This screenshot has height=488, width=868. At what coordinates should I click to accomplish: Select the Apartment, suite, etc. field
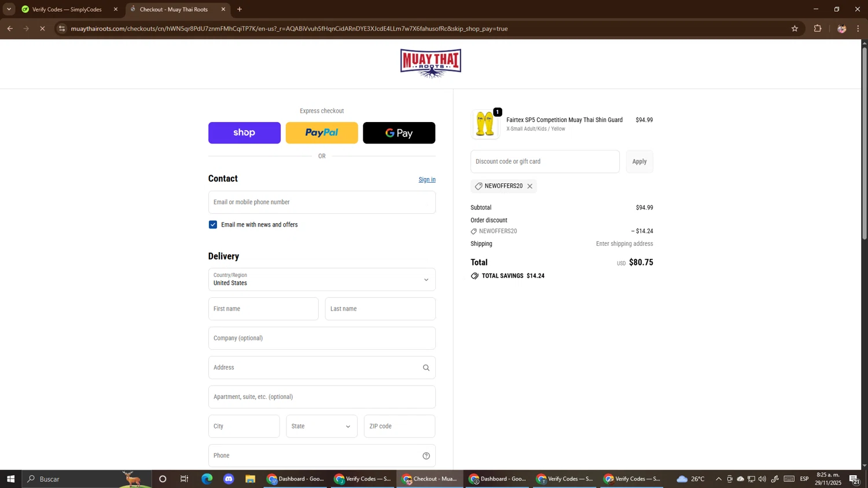click(x=322, y=397)
